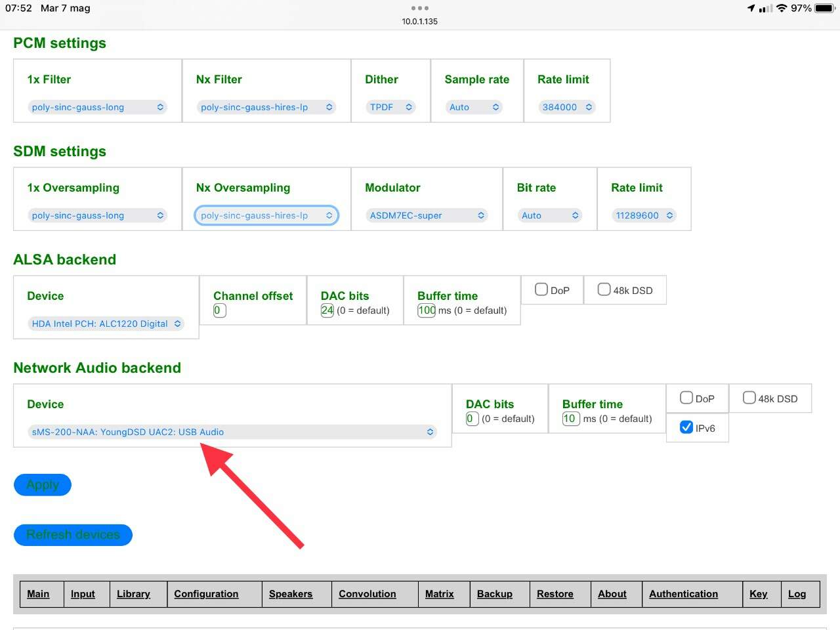The image size is (840, 630).
Task: Open the Log page link
Action: click(797, 594)
